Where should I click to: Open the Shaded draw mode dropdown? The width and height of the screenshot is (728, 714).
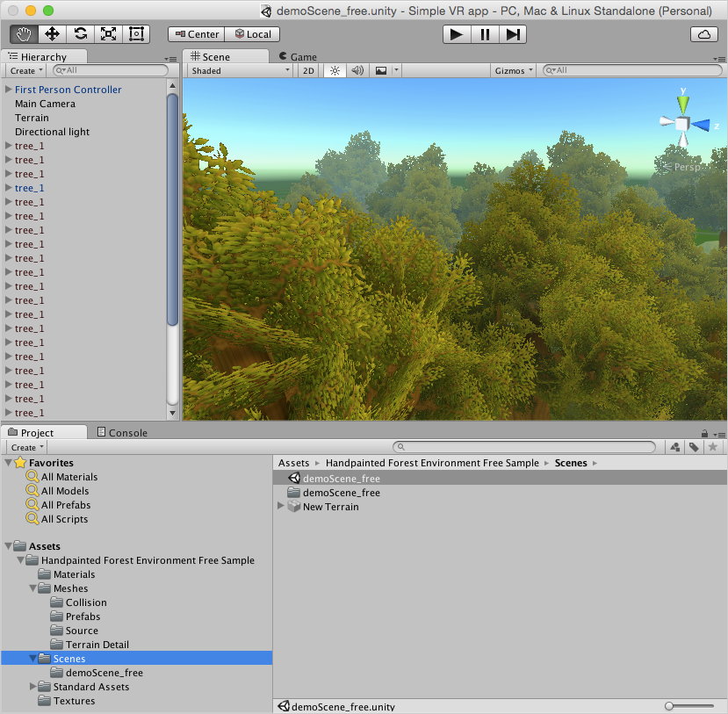[240, 71]
